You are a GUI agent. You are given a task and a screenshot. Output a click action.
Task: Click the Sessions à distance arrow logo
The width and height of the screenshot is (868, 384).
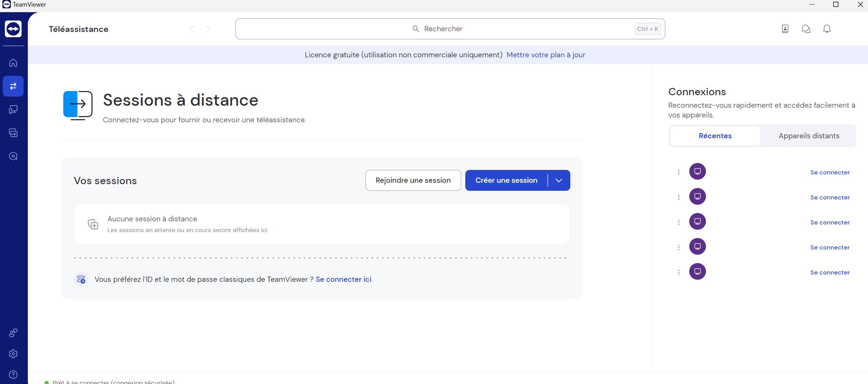(x=78, y=106)
